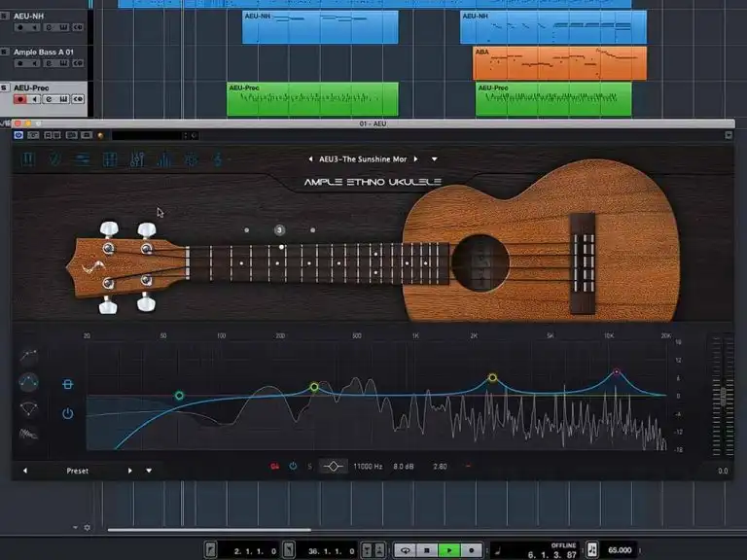Screen dimensions: 747x560
Task: Toggle the selected band power icon
Action: [x=293, y=467]
